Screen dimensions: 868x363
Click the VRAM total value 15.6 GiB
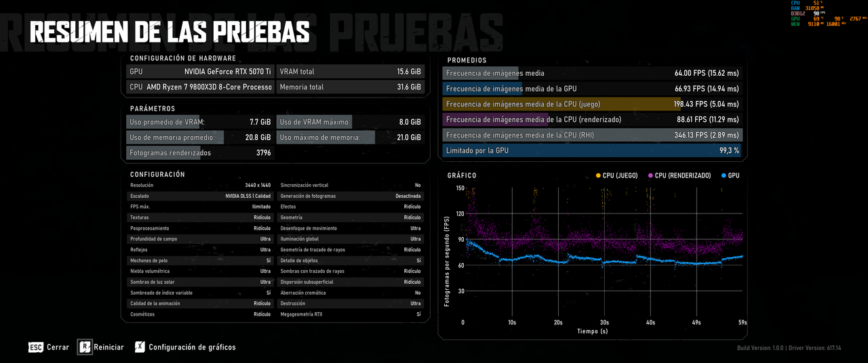click(409, 72)
